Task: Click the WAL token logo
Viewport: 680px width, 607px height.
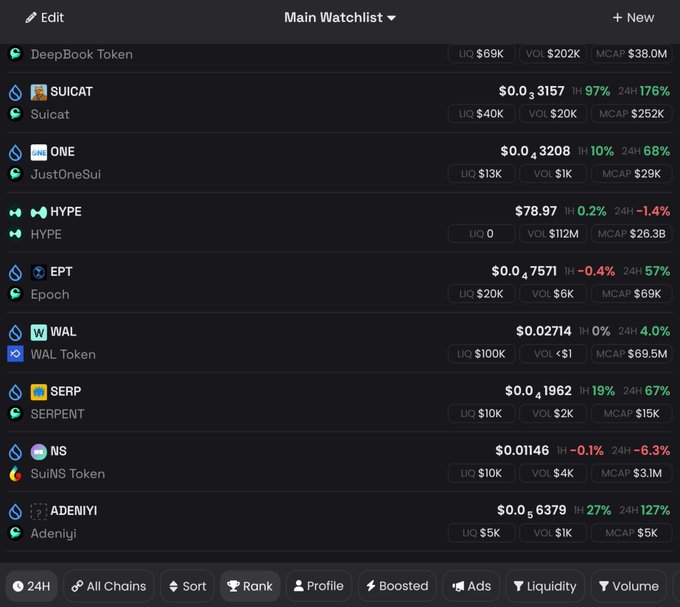Action: (39, 333)
